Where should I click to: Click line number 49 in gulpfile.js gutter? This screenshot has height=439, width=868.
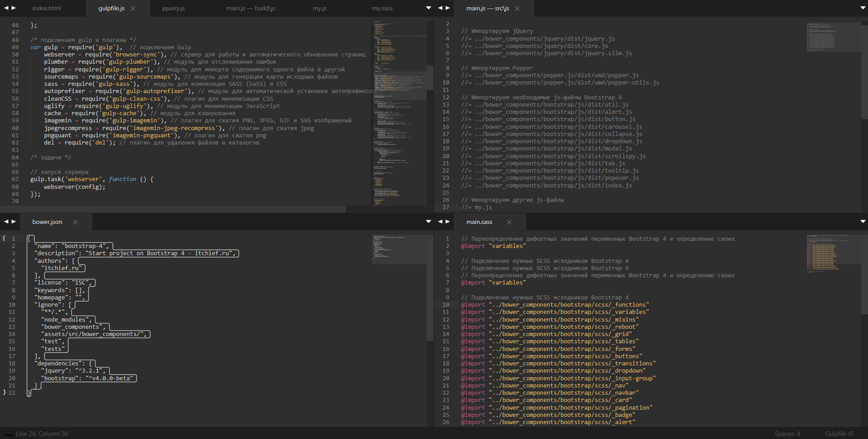pos(15,47)
